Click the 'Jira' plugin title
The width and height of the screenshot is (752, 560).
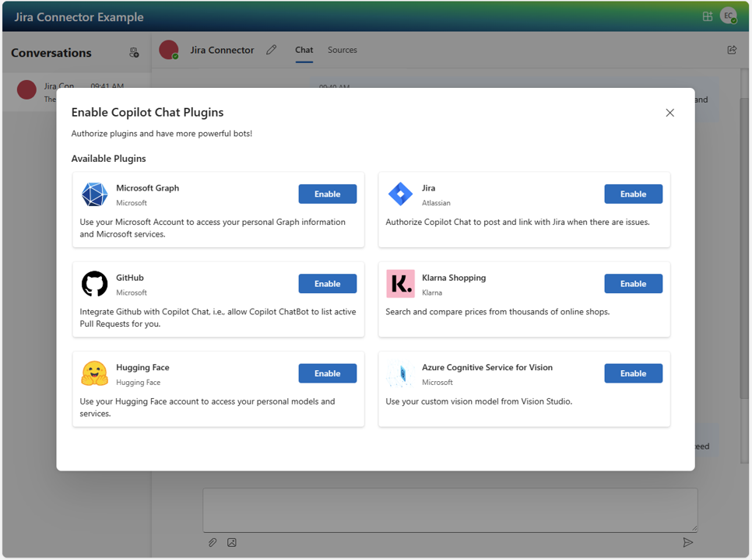coord(429,187)
